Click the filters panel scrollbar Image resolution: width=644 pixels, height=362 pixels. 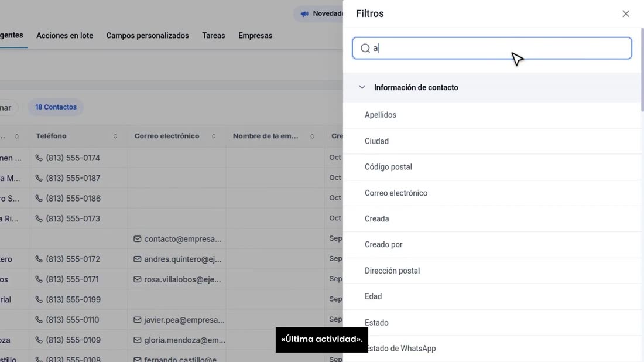[642, 70]
